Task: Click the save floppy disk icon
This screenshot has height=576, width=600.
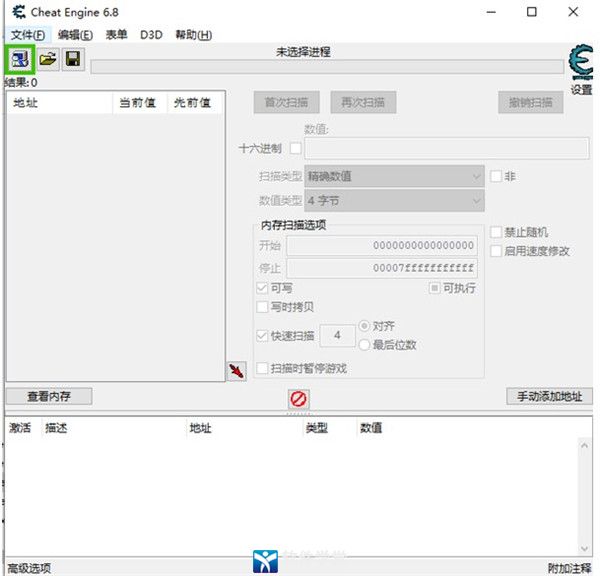Action: pyautogui.click(x=73, y=59)
